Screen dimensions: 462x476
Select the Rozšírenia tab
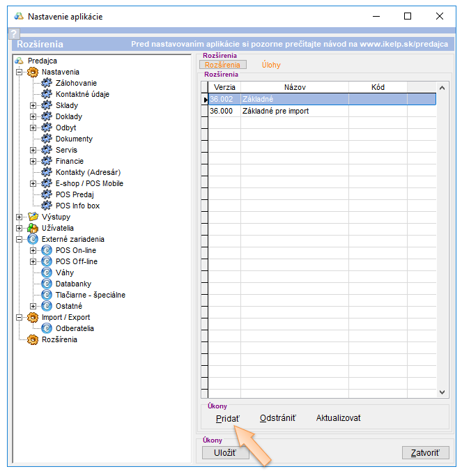[222, 65]
